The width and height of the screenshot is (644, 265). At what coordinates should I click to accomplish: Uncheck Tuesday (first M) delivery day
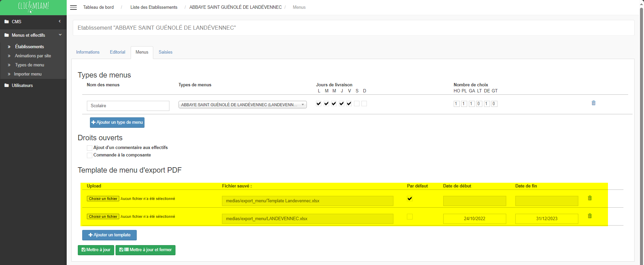point(326,104)
